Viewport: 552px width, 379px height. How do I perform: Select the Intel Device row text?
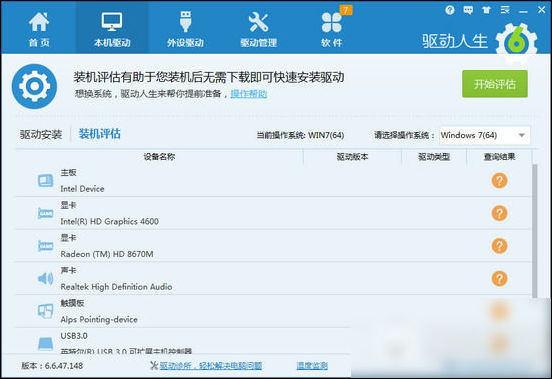82,189
